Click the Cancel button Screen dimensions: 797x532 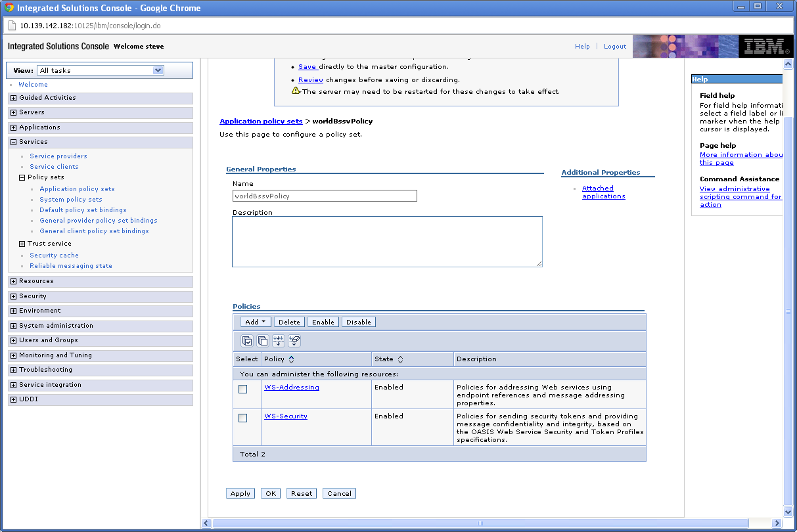tap(339, 493)
